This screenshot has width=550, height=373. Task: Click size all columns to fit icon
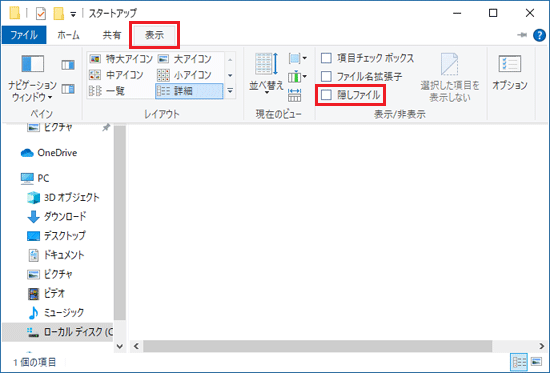(294, 95)
